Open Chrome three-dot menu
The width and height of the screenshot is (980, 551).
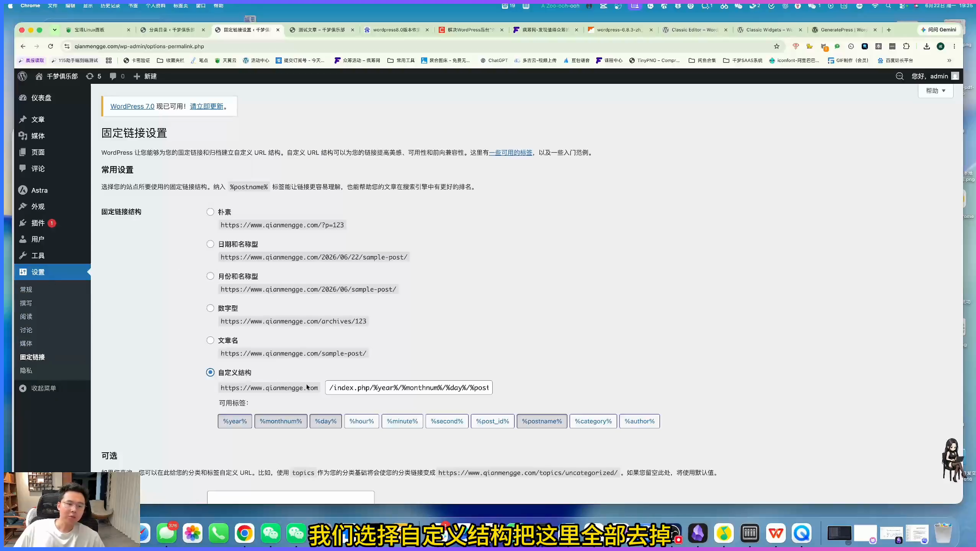coord(954,46)
